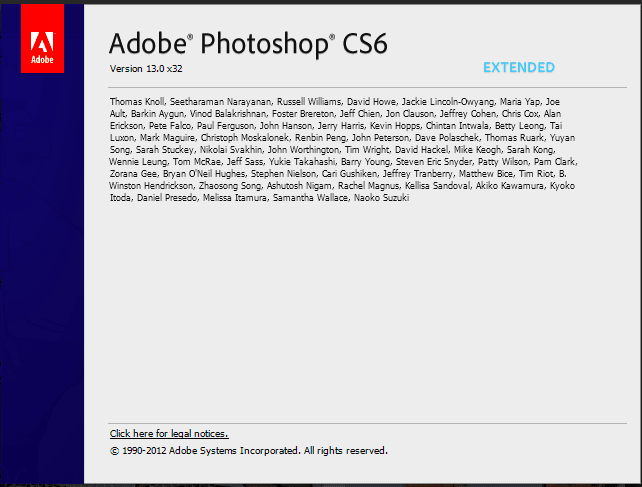Click the name Betty Leong in credits

pos(520,126)
